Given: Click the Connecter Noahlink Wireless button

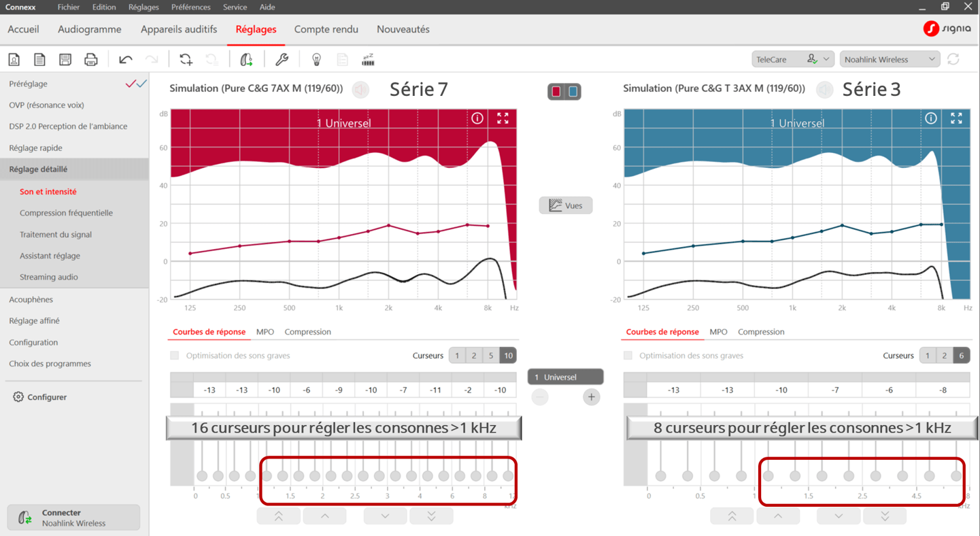Looking at the screenshot, I should [x=73, y=518].
